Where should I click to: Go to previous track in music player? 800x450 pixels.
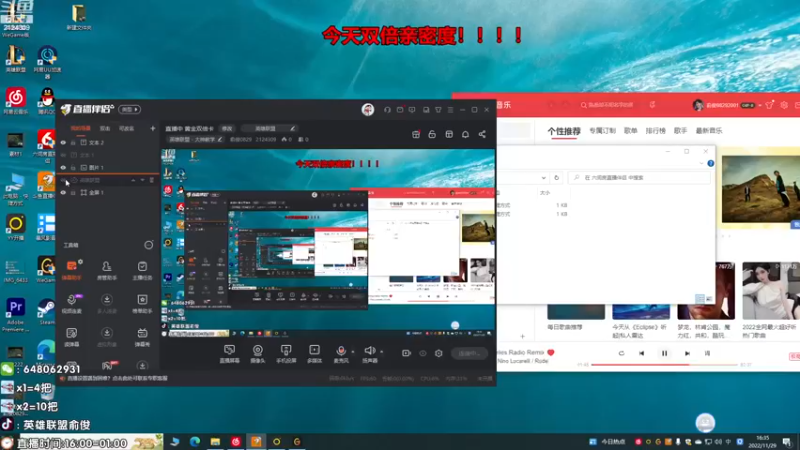[x=642, y=353]
